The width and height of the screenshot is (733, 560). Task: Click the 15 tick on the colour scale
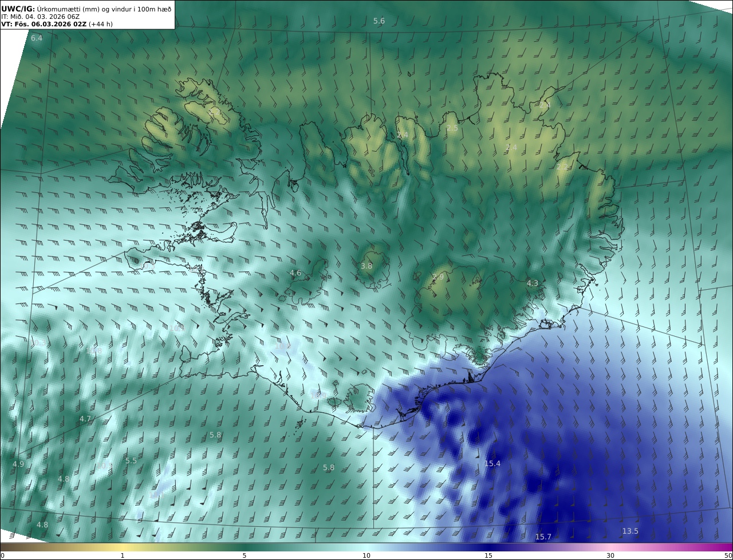(488, 555)
